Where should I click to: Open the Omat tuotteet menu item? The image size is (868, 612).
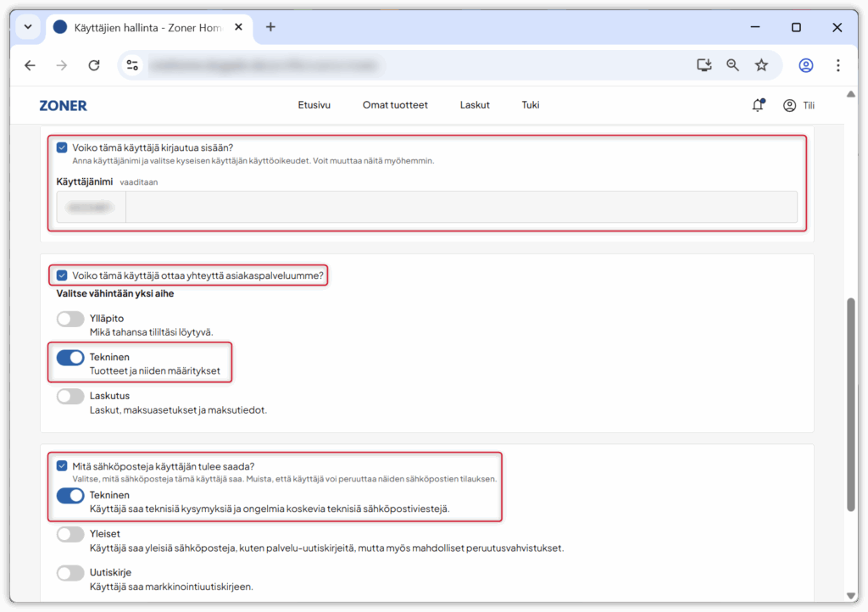coord(395,105)
